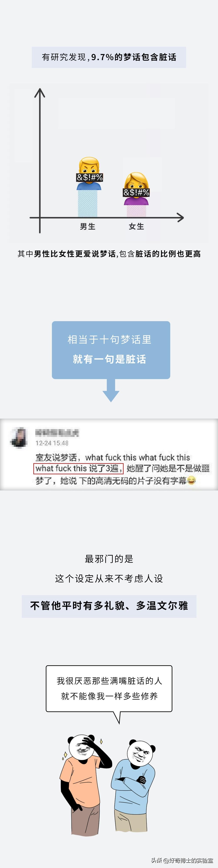Click the speech bubble 我很厌恶那些满嘴脏话的人
Viewport: 218px width, 868px height.
[109, 688]
